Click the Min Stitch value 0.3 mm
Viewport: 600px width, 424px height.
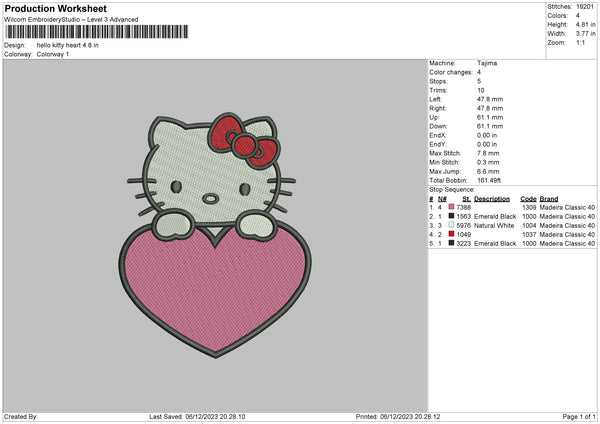[488, 163]
